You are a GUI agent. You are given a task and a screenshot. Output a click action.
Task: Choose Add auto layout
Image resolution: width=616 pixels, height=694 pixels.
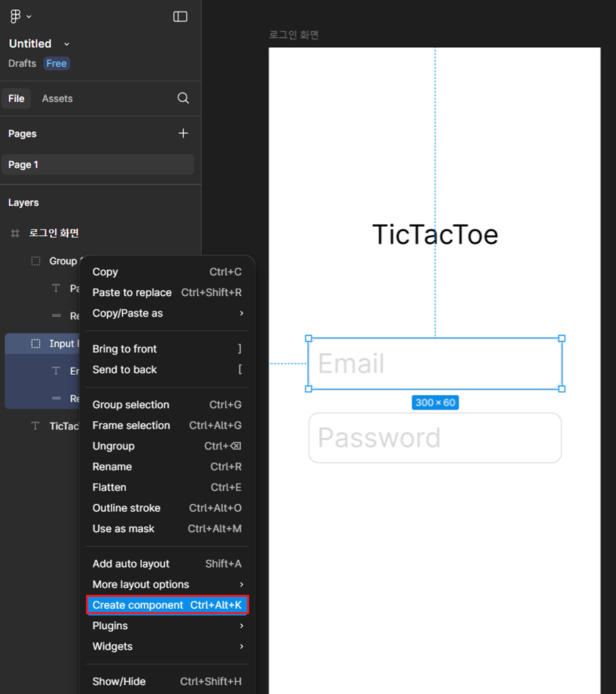[x=167, y=564]
